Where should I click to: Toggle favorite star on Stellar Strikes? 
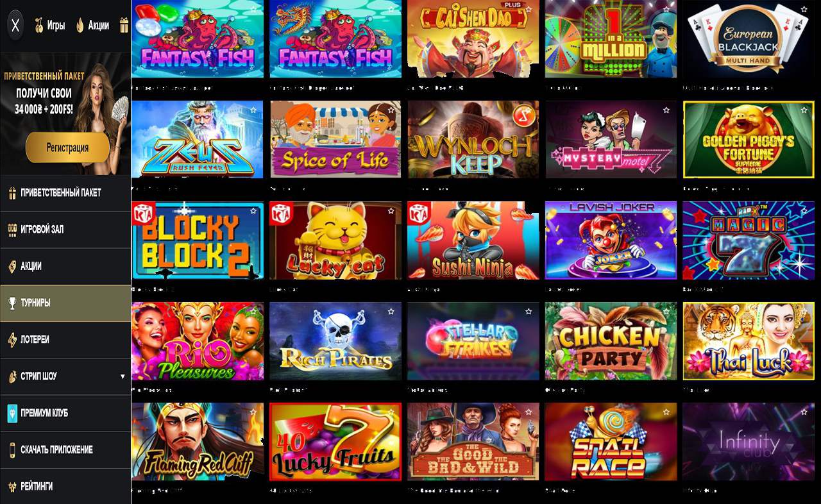click(x=529, y=312)
